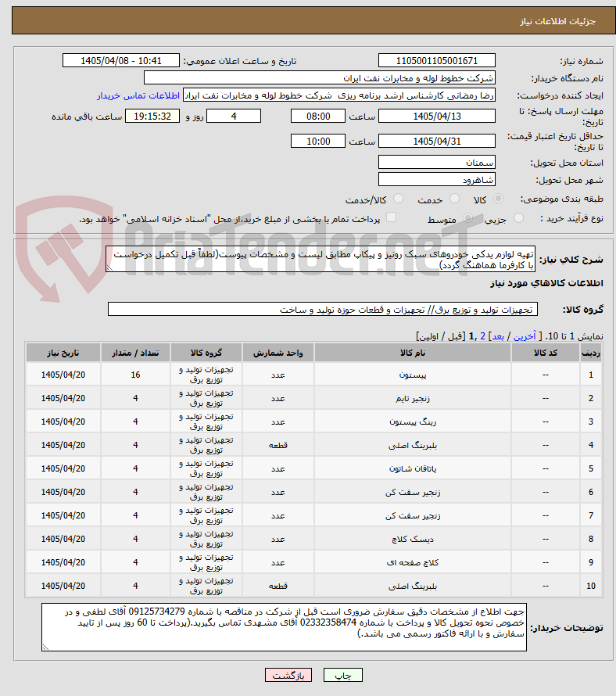Click the public announcement date field 1405/04/08 - 10:41
The width and height of the screenshot is (616, 696).
click(x=120, y=61)
